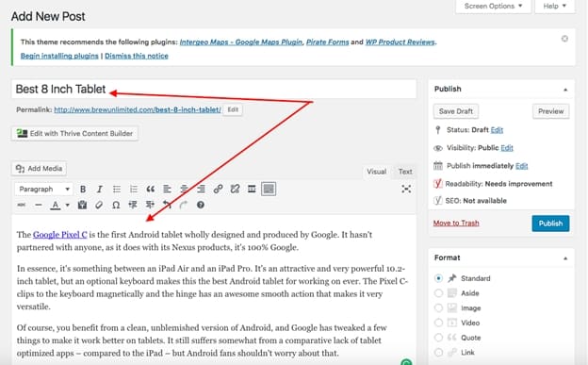The image size is (588, 365).
Task: Click the blue Publish button
Action: (550, 224)
